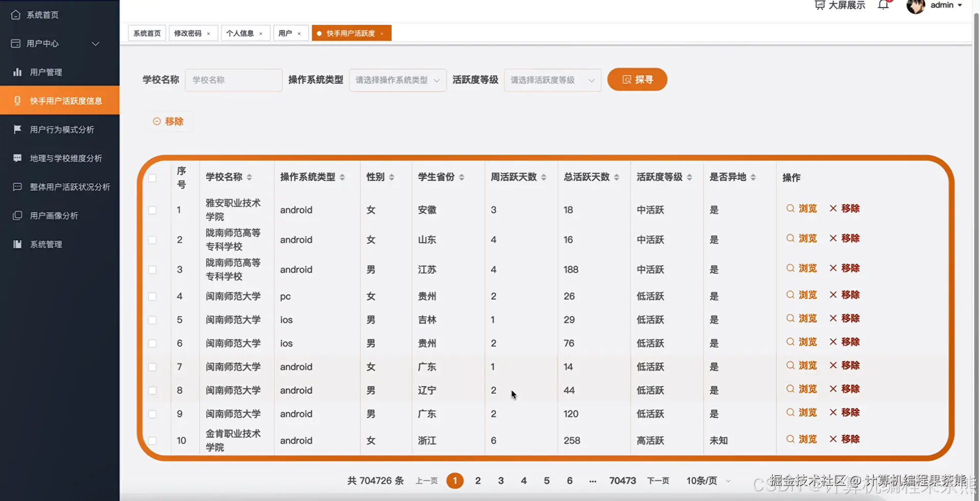Click 移除 for row 8
980x501 pixels.
click(845, 389)
